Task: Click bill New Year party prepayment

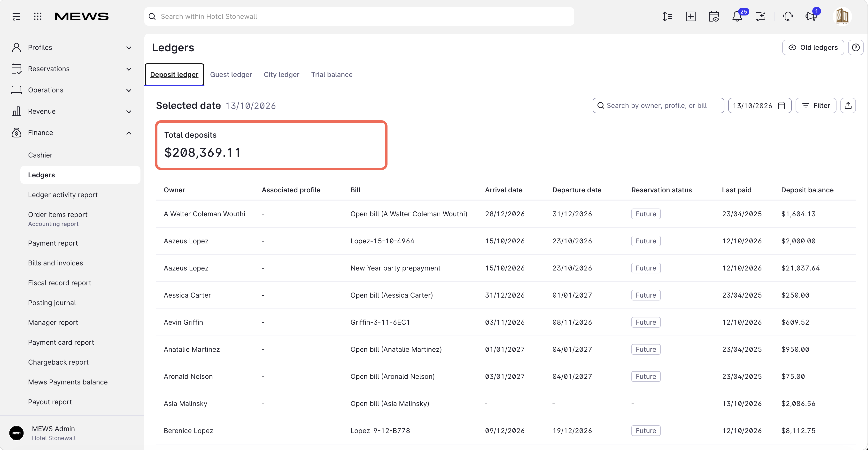Action: (x=395, y=268)
